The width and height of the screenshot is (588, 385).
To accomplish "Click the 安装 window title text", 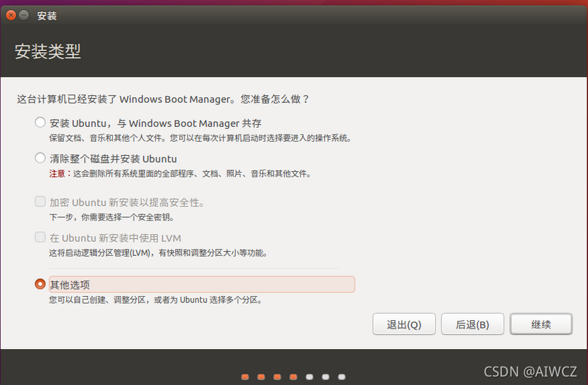I will point(47,16).
